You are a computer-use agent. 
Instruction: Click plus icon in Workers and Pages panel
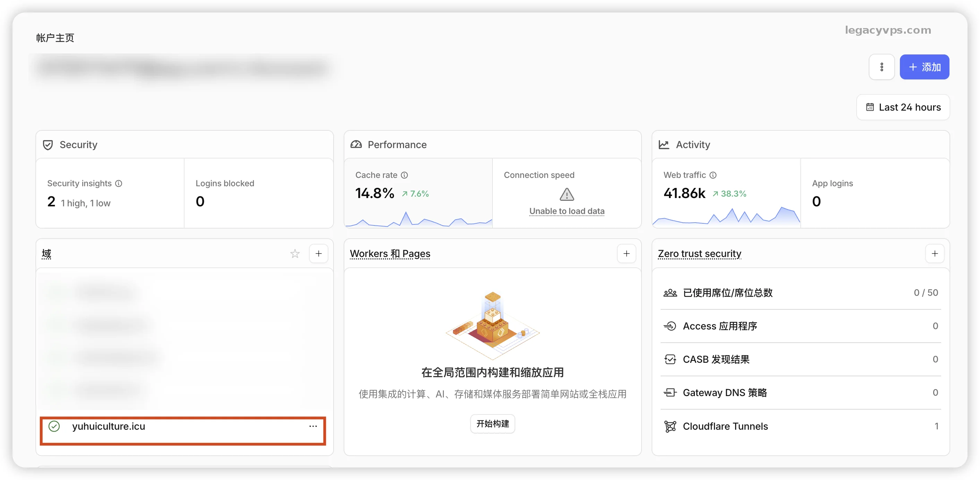click(626, 253)
